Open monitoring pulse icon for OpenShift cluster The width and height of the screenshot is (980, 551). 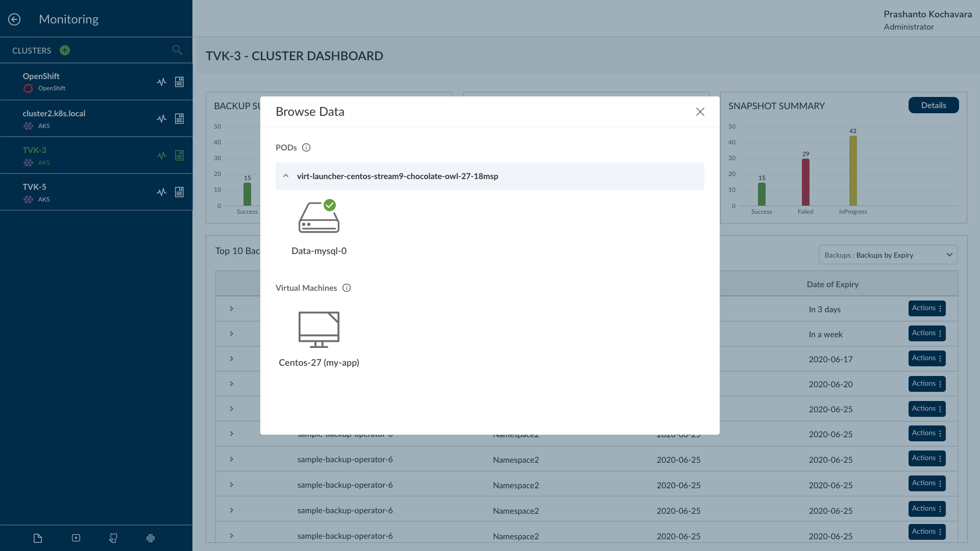click(162, 82)
